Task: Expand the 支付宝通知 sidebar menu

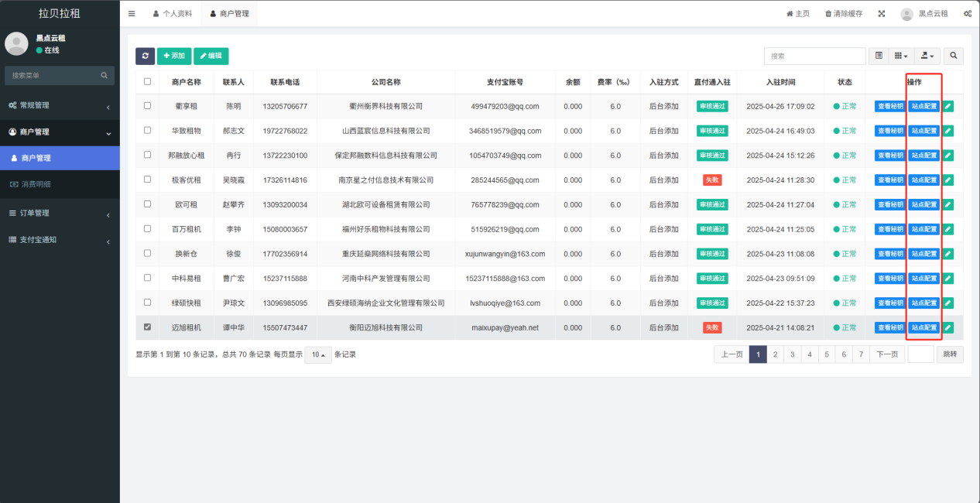Action: [x=60, y=240]
